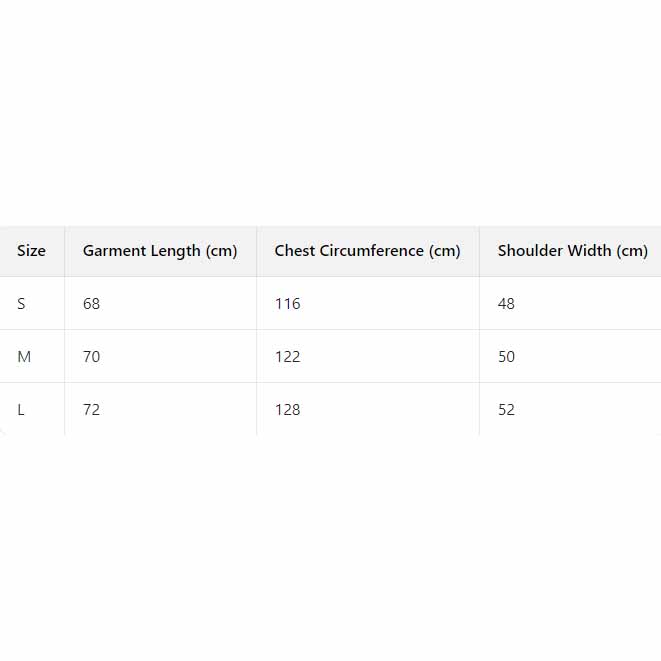
Task: Click garment length value 68
Action: 91,304
